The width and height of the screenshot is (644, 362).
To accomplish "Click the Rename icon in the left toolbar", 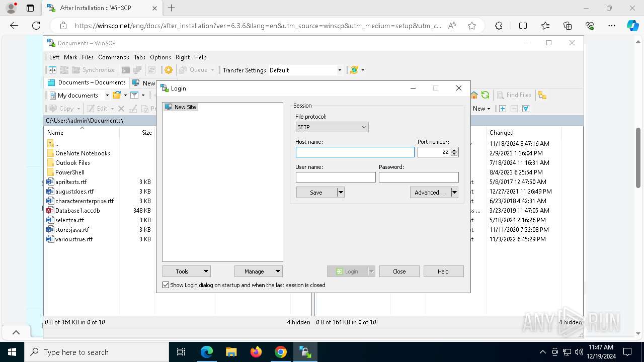I will (x=133, y=109).
